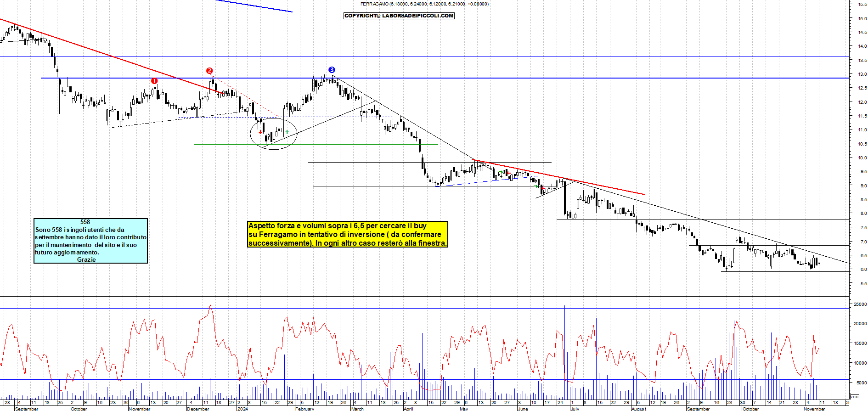This screenshot has width=868, height=411.
Task: Click the 15000 volume axis label
Action: 860,343
